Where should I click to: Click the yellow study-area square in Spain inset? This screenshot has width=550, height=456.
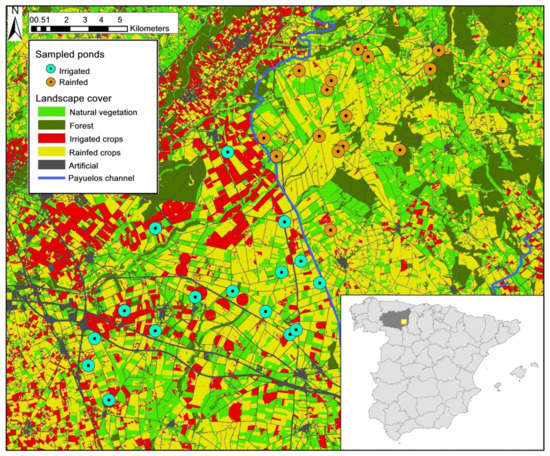[404, 321]
